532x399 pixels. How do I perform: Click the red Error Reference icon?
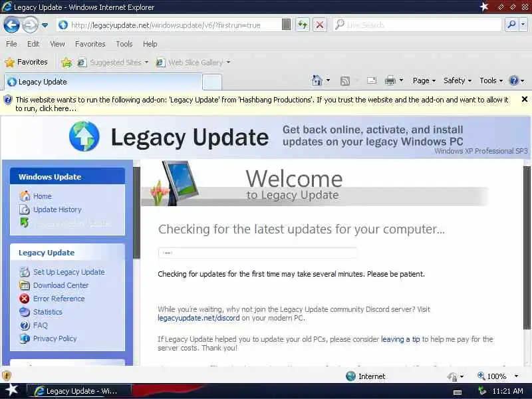[25, 299]
